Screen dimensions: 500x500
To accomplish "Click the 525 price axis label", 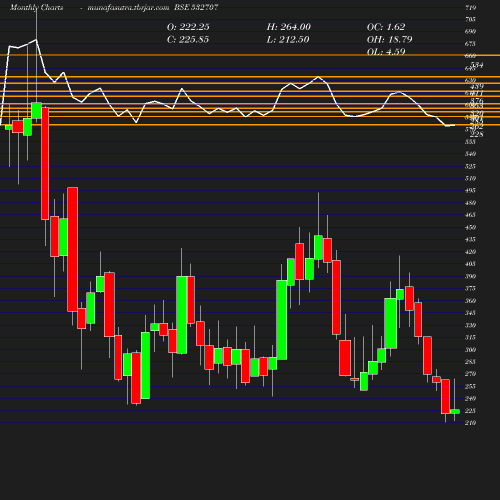I will tap(470, 166).
